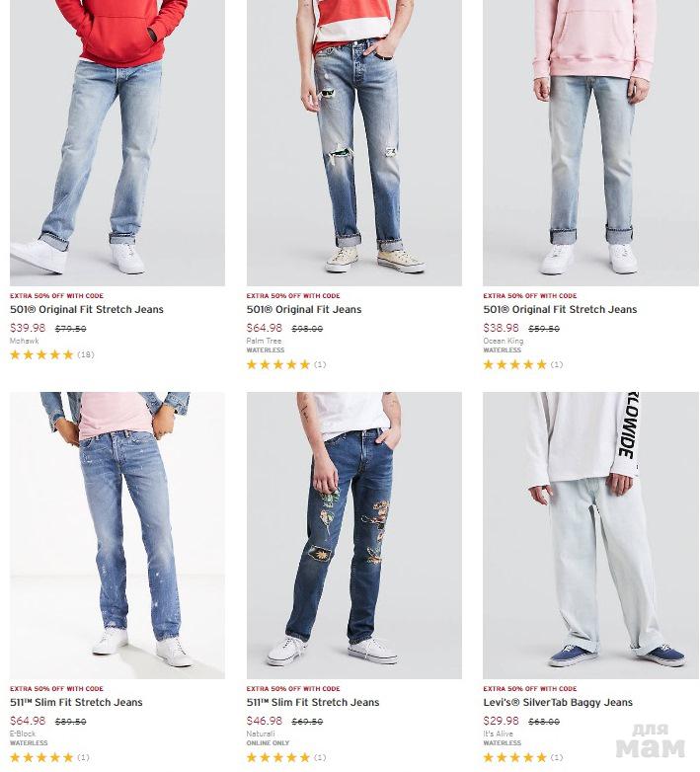The width and height of the screenshot is (700, 772).
Task: Open the Mohawk 501 Original Fit Stretch Jeans photo
Action: (117, 143)
